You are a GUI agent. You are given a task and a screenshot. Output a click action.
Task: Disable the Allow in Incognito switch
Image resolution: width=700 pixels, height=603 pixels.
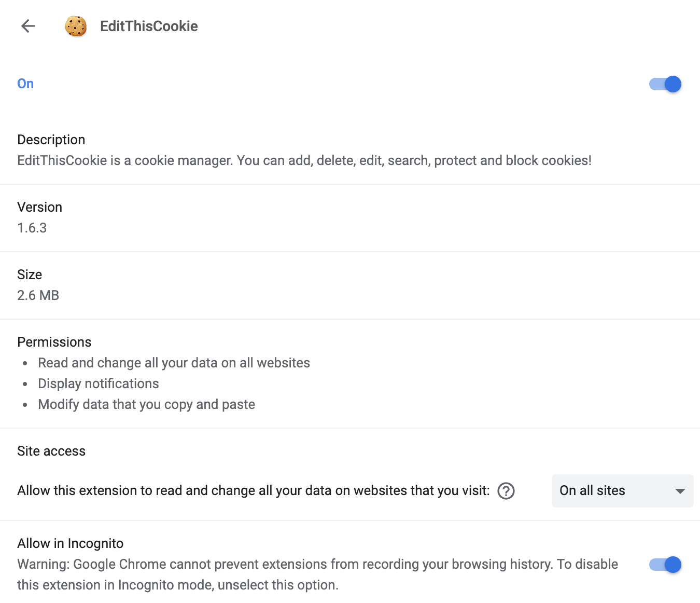[x=665, y=565]
